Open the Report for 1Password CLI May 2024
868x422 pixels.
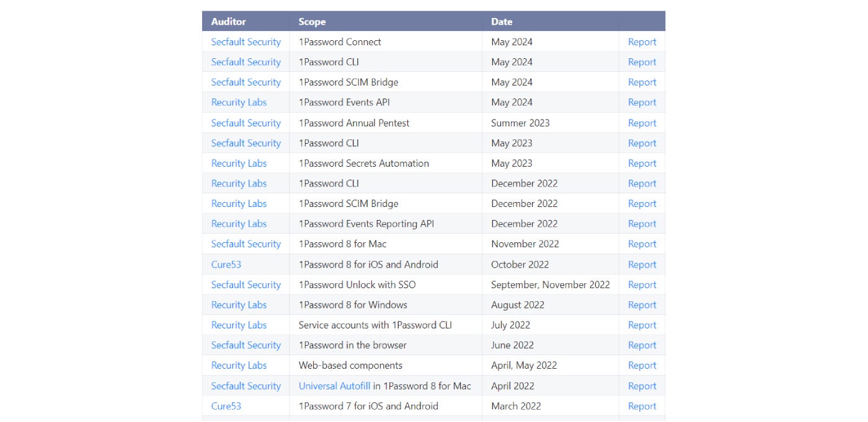pos(642,62)
